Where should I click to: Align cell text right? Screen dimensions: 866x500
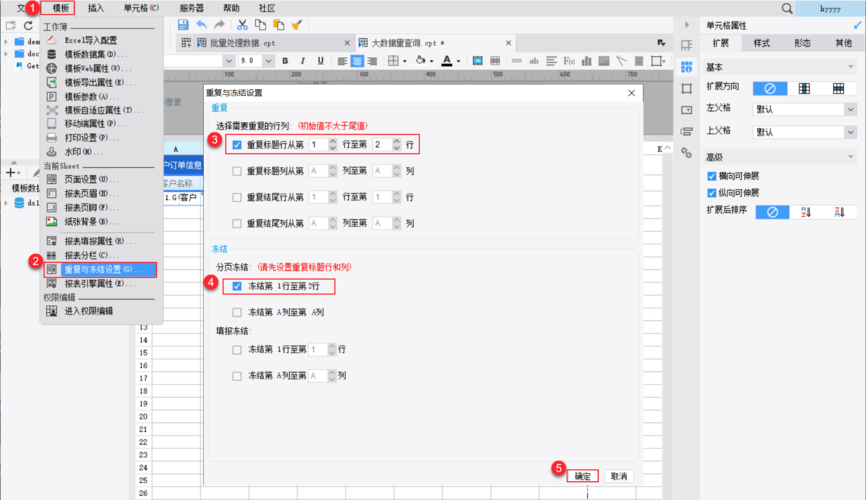[x=372, y=61]
